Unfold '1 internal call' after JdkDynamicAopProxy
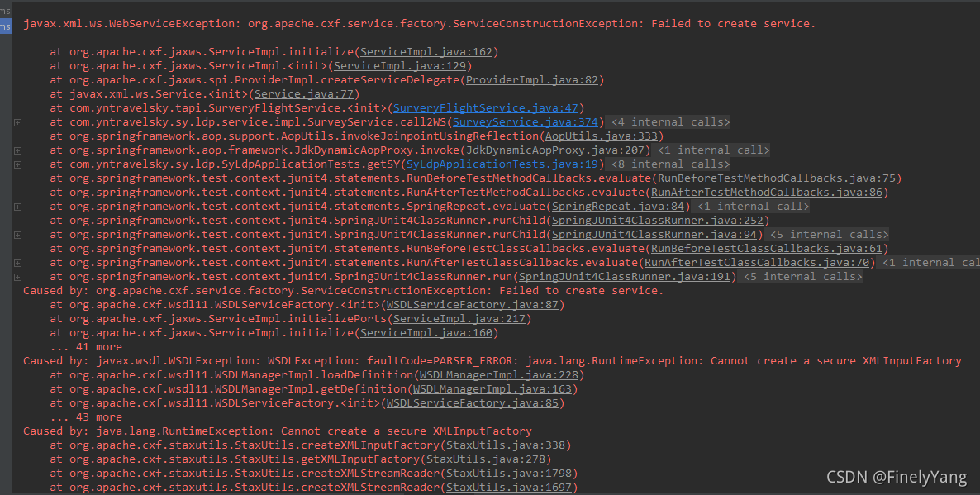This screenshot has width=980, height=495. 712,150
